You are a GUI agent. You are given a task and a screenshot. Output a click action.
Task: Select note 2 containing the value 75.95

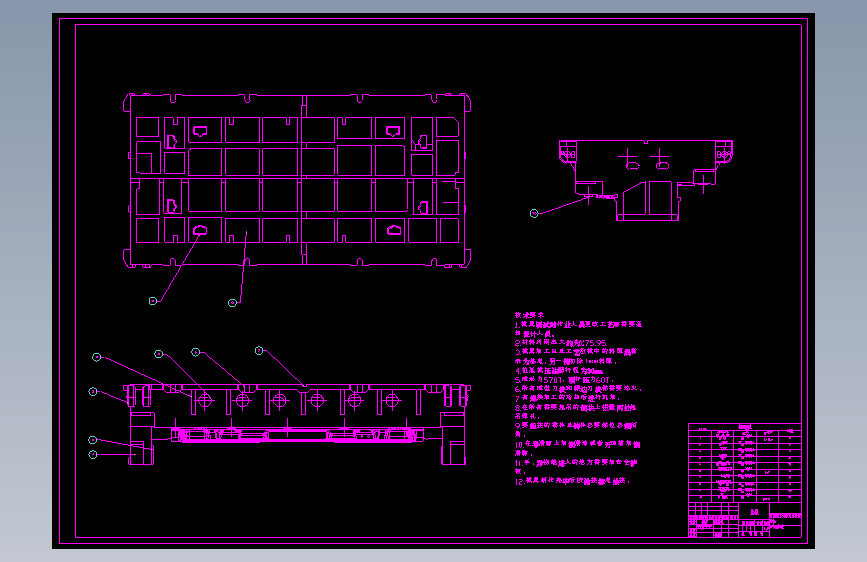click(561, 343)
